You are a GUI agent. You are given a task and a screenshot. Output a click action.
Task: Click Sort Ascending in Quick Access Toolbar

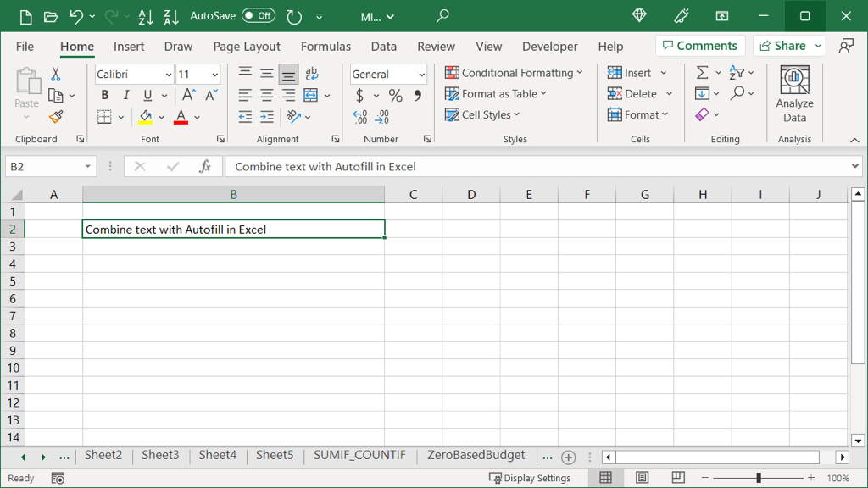pos(145,16)
